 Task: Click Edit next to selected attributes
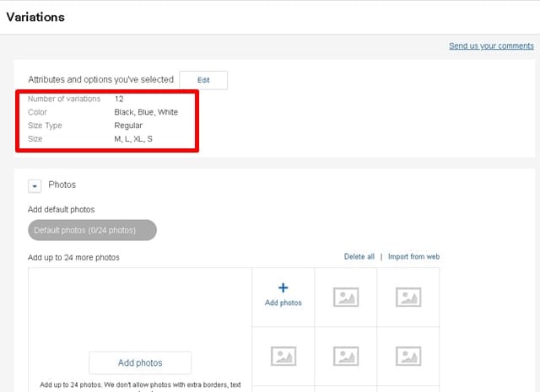203,80
